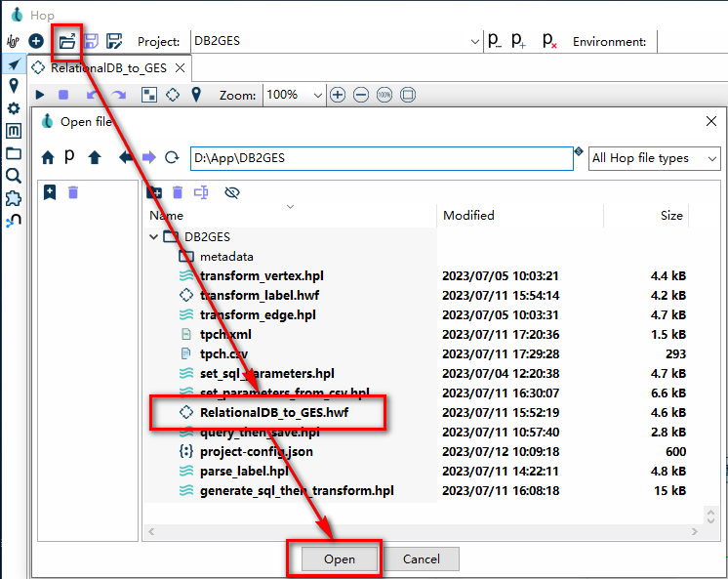The height and width of the screenshot is (579, 728).
Task: Click the project folder P icon
Action: click(69, 157)
